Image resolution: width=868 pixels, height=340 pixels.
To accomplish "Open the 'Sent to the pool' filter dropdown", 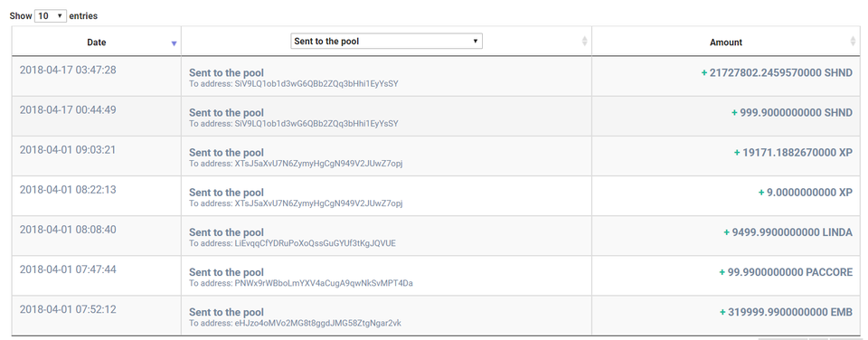I will [386, 42].
